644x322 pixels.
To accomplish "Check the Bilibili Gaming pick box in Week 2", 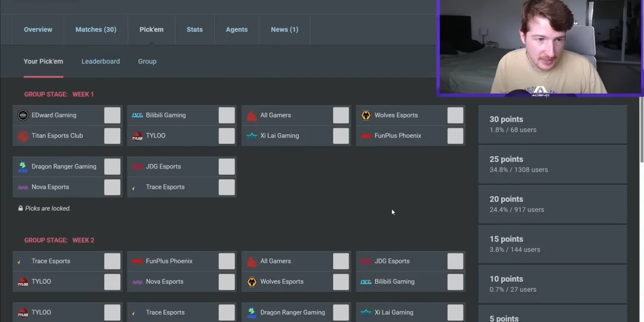I will tap(455, 282).
